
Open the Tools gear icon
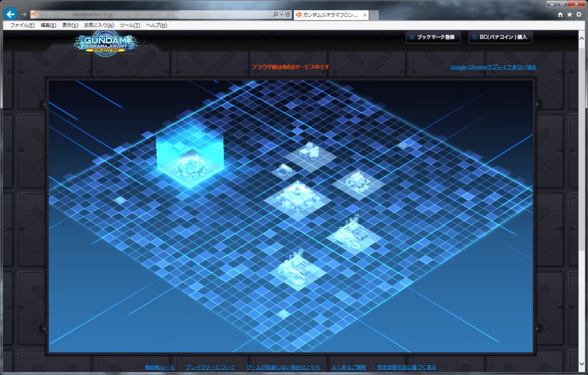pos(579,14)
